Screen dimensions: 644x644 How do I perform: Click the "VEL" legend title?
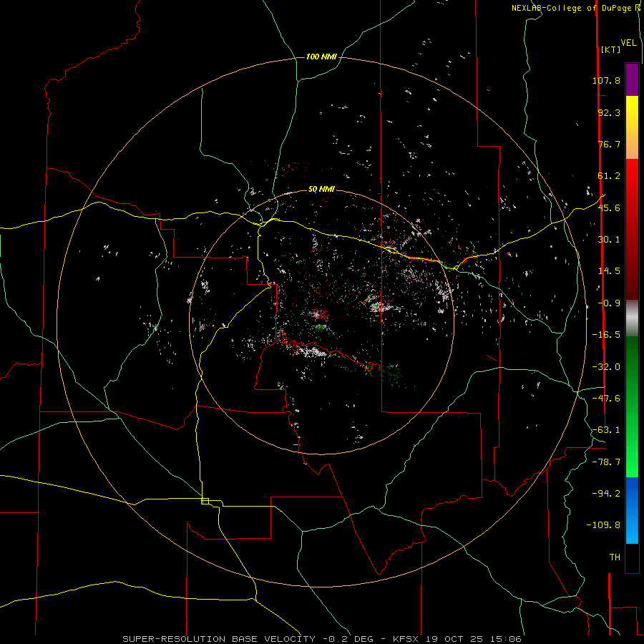[x=628, y=43]
